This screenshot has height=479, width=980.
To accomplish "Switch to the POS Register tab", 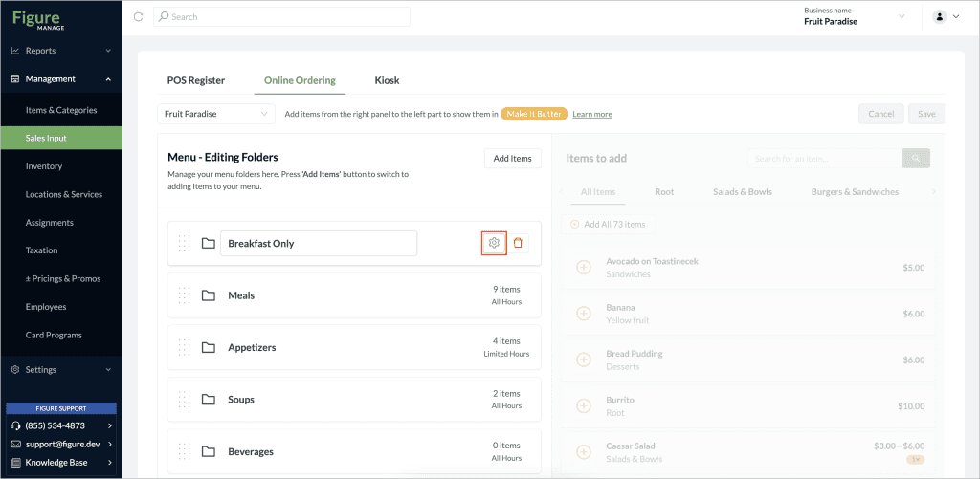I will pos(196,80).
